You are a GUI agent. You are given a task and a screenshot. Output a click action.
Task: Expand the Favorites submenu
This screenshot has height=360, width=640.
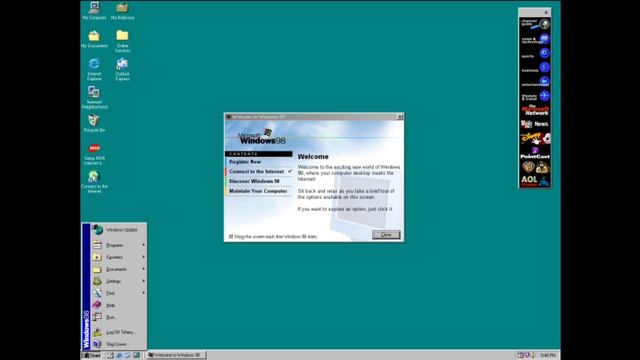[x=119, y=257]
